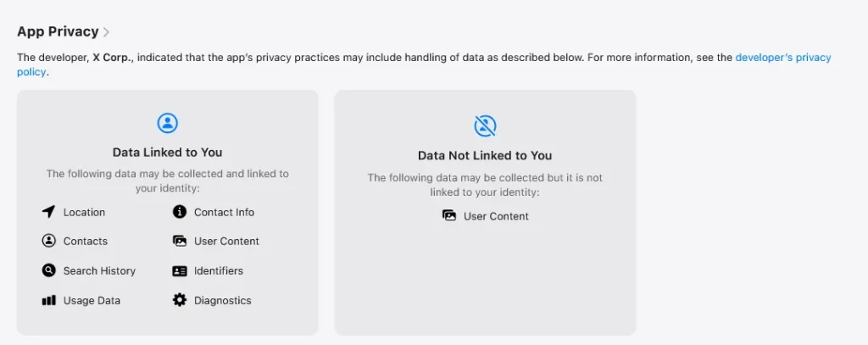Click the Identifiers label
The width and height of the screenshot is (868, 345).
pos(218,270)
